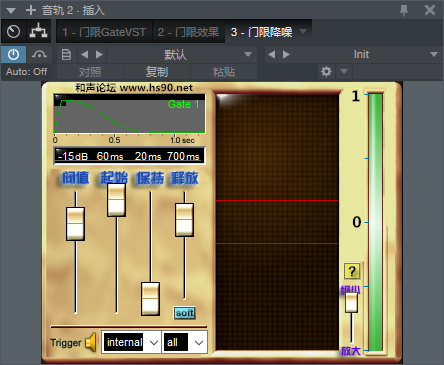Toggle the soft button
The width and height of the screenshot is (444, 365).
pos(184,313)
